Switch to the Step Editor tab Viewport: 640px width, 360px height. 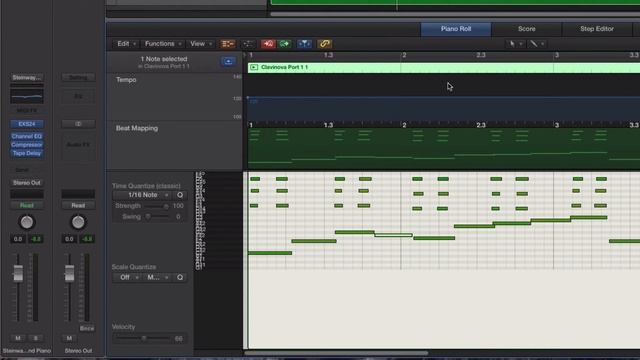pyautogui.click(x=597, y=29)
